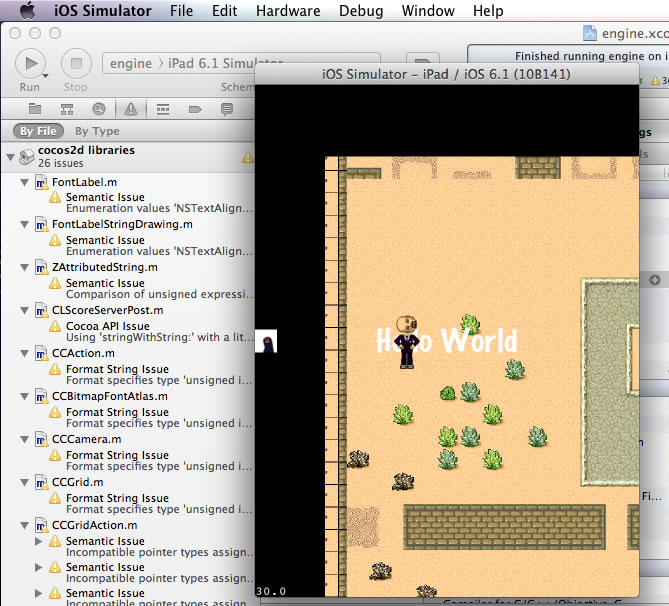
Task: Click the Apple menu logo
Action: [27, 11]
